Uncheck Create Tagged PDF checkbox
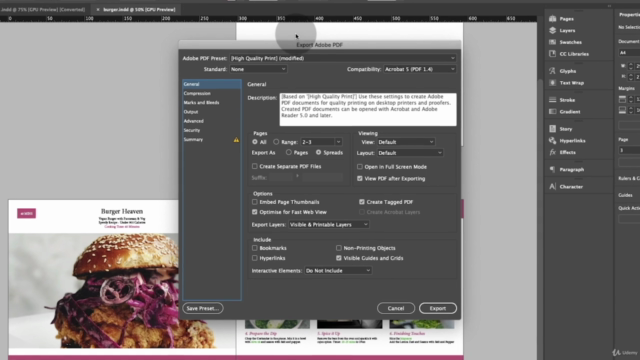 point(362,202)
